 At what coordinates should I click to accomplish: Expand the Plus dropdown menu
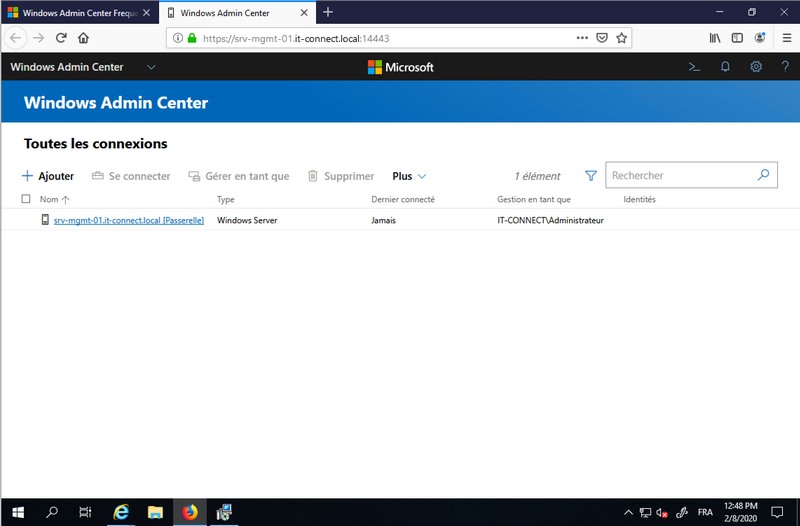click(409, 176)
